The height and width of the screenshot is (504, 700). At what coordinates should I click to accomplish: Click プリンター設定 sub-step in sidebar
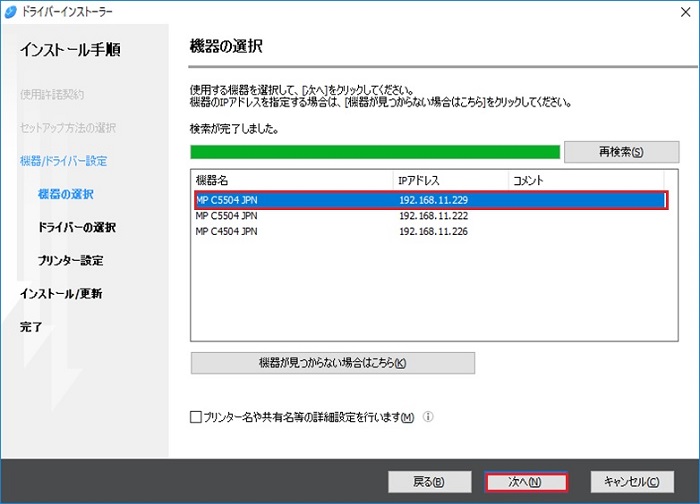[x=71, y=260]
